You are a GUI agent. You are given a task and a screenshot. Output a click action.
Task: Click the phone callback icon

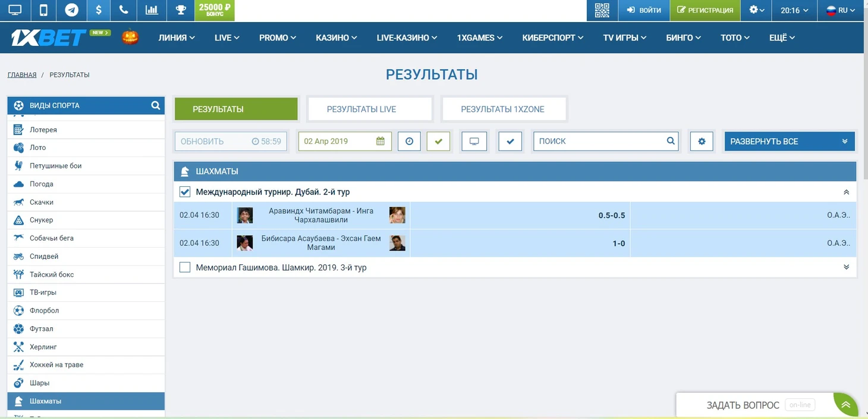click(x=124, y=10)
